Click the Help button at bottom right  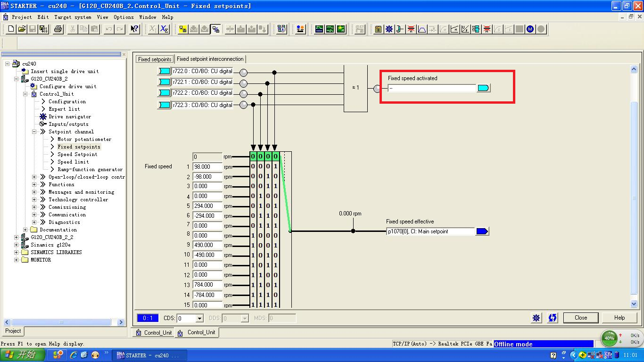tap(619, 318)
